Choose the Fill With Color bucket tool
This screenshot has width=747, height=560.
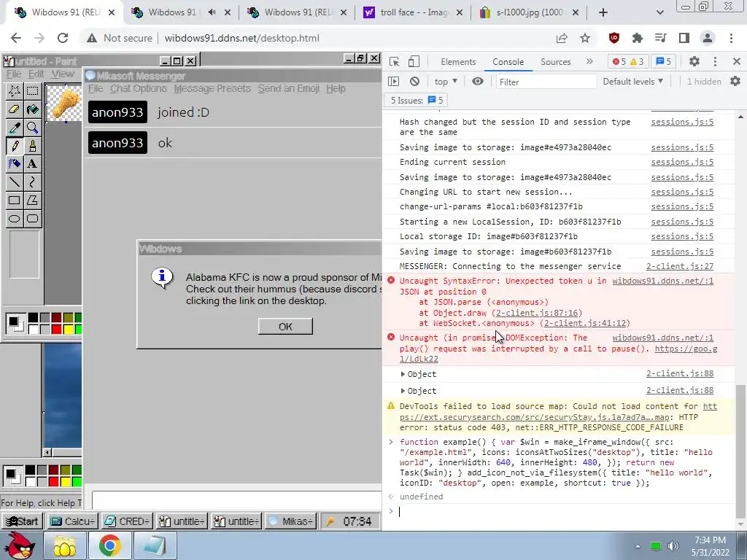click(32, 109)
